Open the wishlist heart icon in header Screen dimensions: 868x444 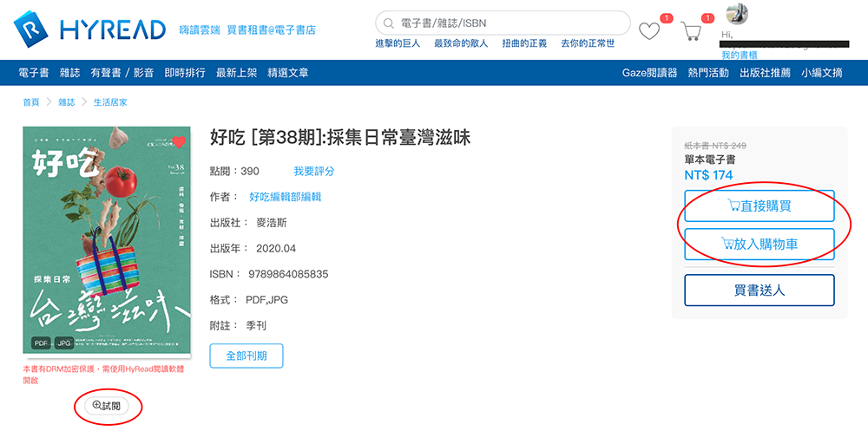tap(648, 31)
